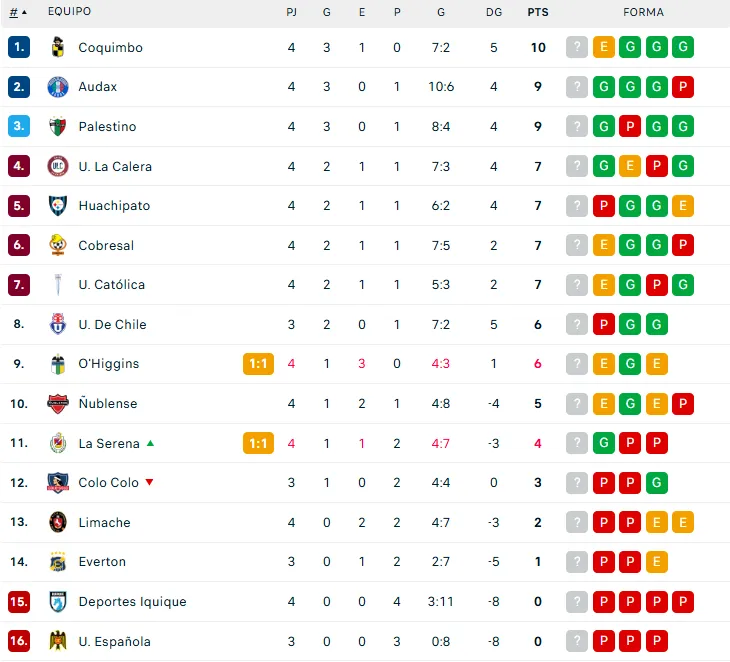The height and width of the screenshot is (662, 730).
Task: Click the Audax team crest icon
Action: click(x=57, y=87)
